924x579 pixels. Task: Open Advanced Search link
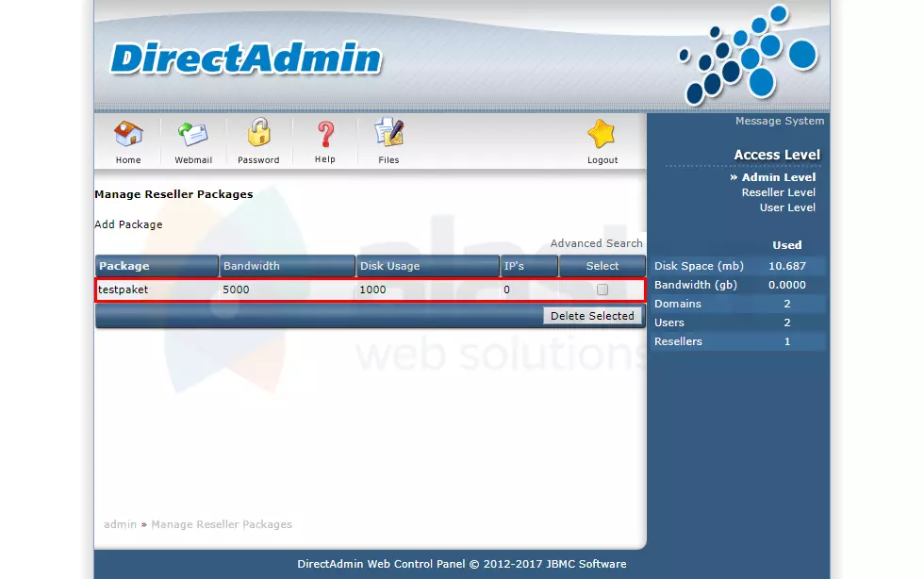coord(596,243)
